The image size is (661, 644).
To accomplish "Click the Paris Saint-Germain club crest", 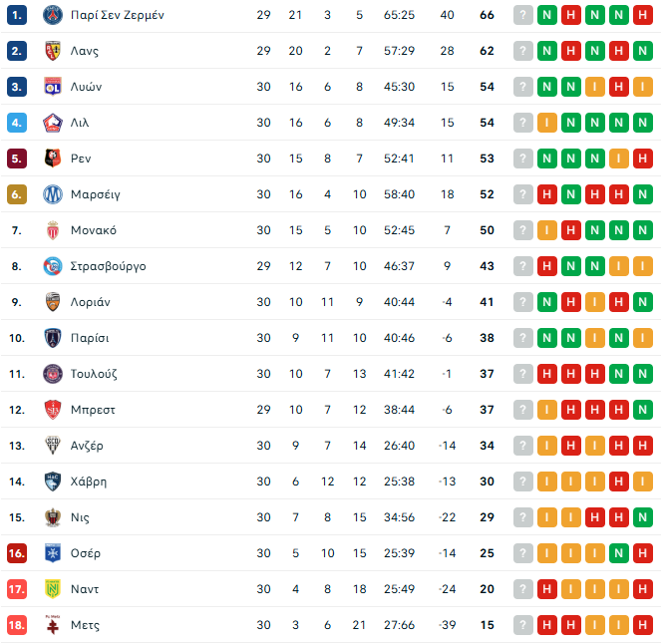I will click(x=53, y=15).
